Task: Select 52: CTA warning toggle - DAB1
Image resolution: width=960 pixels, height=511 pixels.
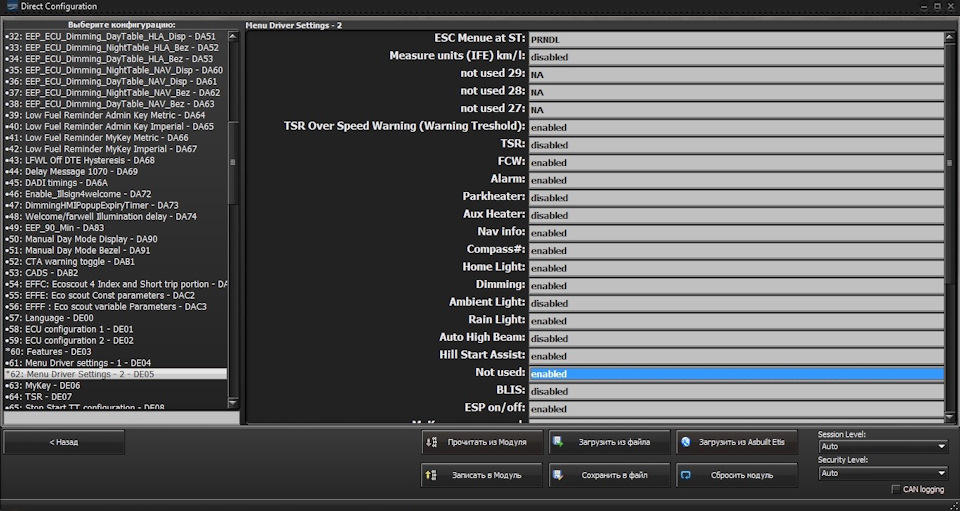Action: [x=115, y=261]
